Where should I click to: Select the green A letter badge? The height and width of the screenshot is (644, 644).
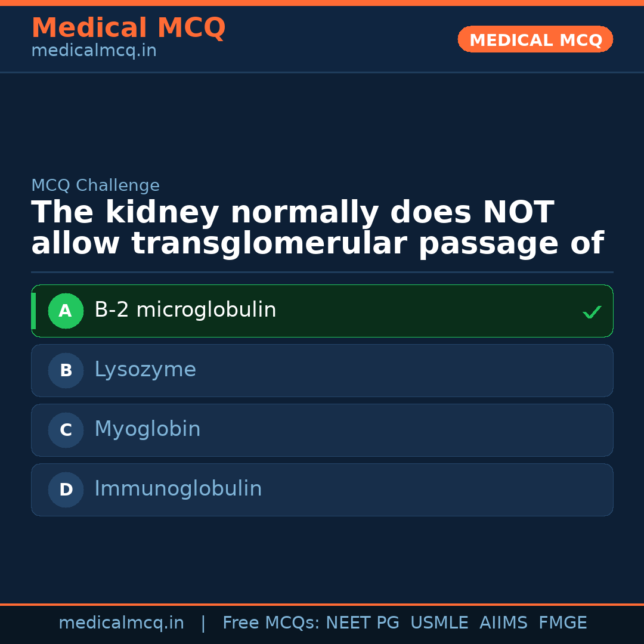pos(66,311)
